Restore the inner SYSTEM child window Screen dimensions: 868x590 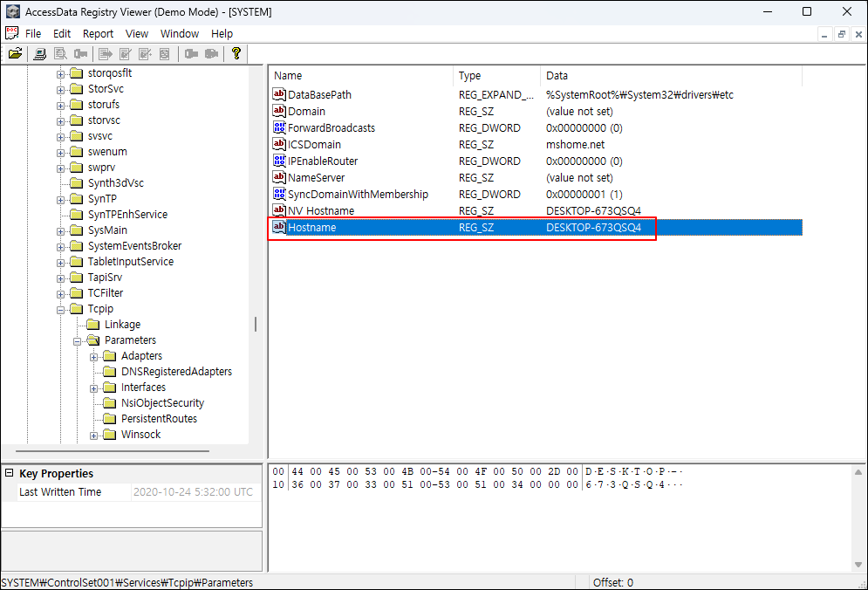(842, 34)
